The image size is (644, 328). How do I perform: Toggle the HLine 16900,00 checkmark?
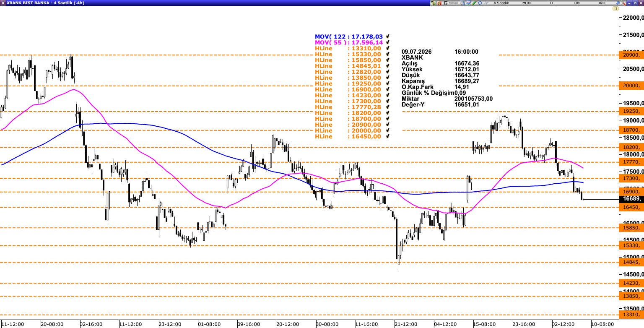pos(388,89)
